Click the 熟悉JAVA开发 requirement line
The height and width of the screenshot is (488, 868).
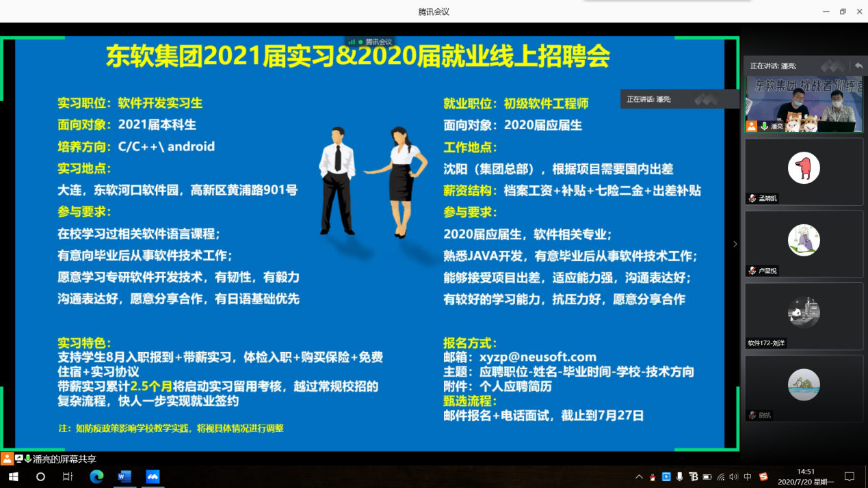[x=570, y=256]
